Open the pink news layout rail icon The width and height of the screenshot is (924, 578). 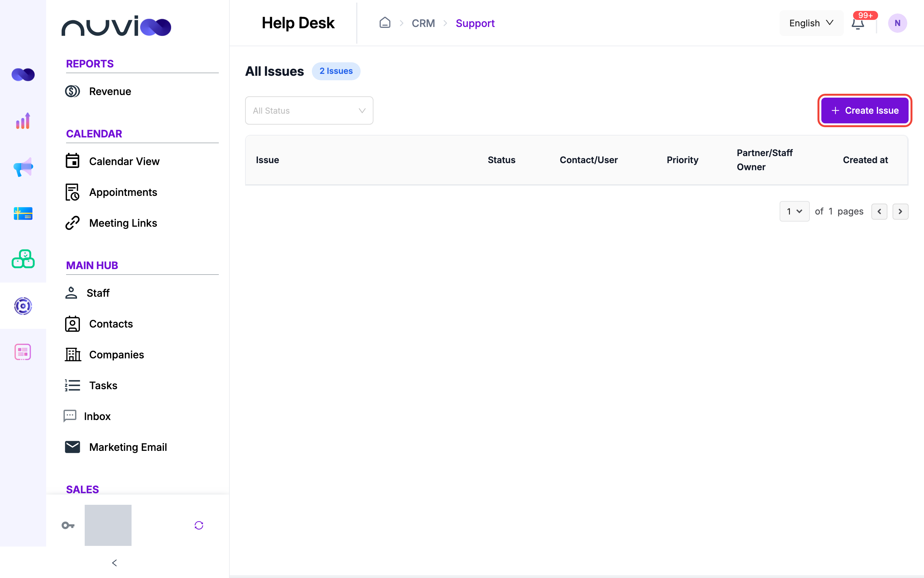click(23, 352)
